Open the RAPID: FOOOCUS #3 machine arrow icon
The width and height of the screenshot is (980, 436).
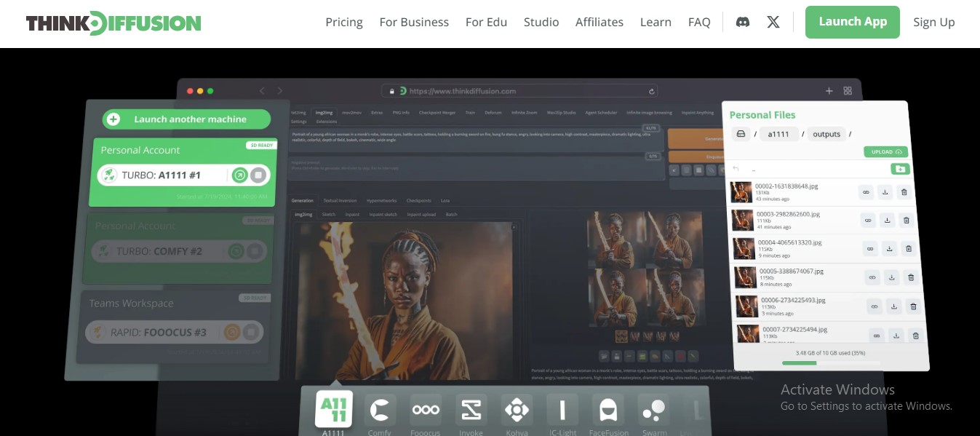click(x=232, y=333)
